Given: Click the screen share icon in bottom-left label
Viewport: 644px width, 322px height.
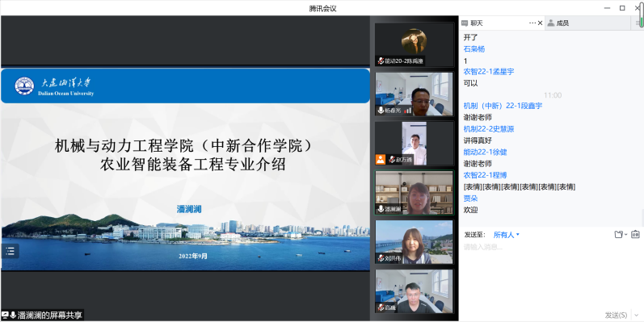Looking at the screenshot, I should pos(5,315).
